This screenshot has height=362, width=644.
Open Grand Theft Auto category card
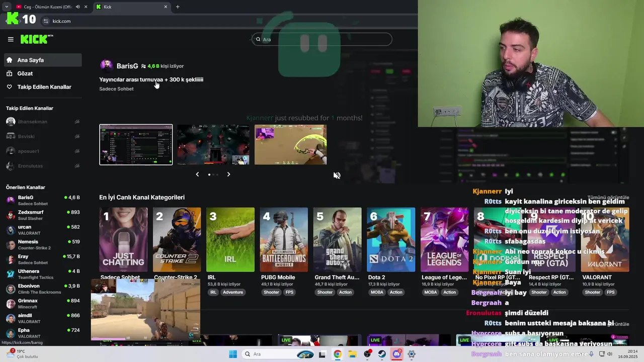[337, 240]
